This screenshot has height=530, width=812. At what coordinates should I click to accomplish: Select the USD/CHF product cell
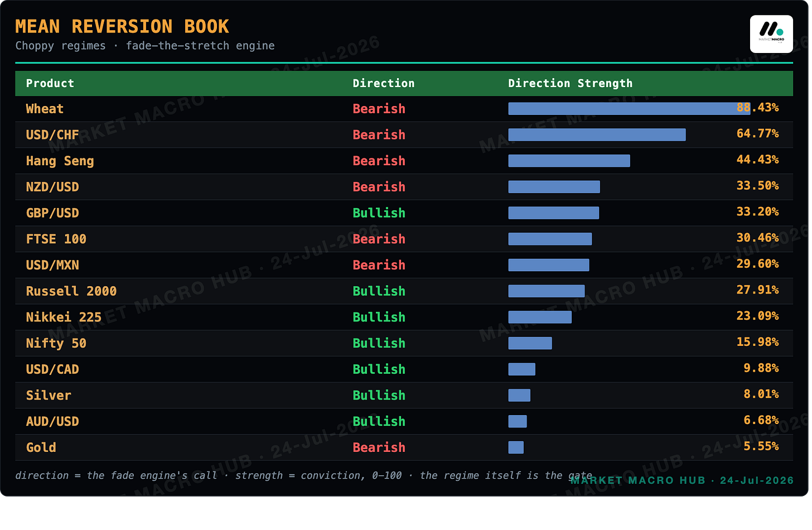click(x=52, y=135)
